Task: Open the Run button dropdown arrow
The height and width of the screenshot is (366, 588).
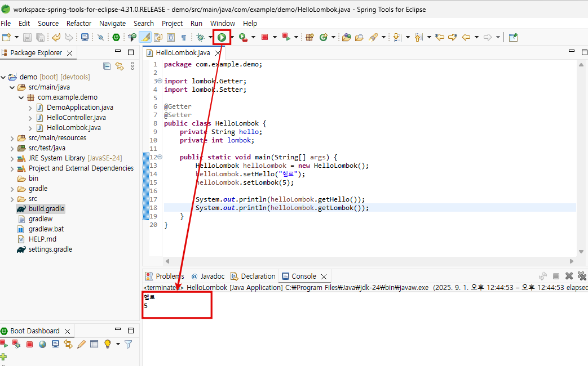Action: pos(232,38)
